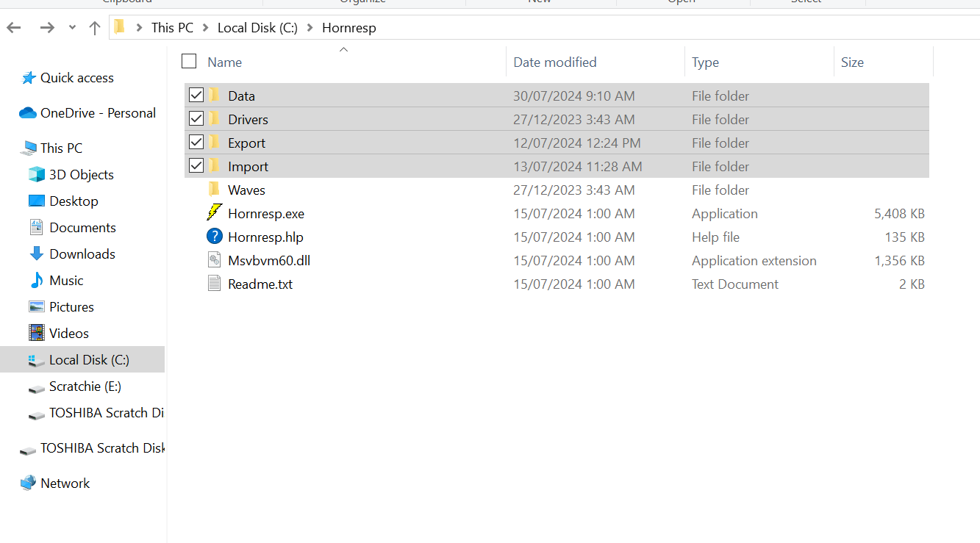
Task: Open OneDrive - Personal in navigation pane
Action: pos(98,113)
